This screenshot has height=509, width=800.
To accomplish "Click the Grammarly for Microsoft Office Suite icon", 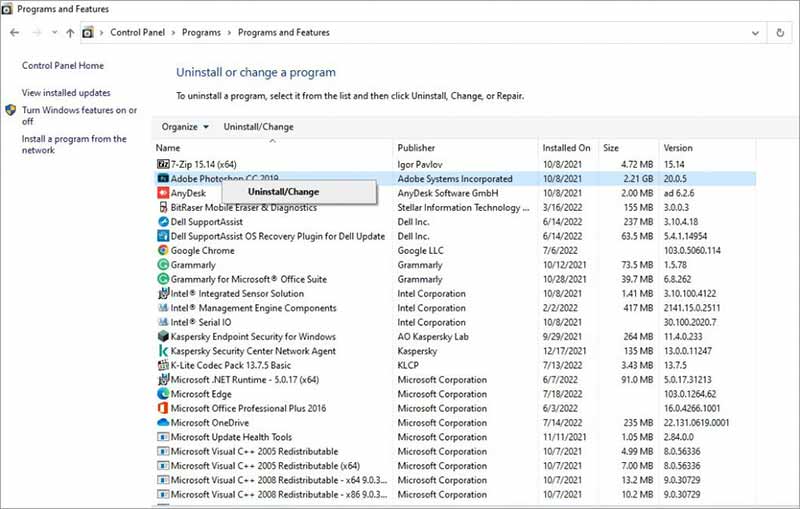I will coord(163,279).
